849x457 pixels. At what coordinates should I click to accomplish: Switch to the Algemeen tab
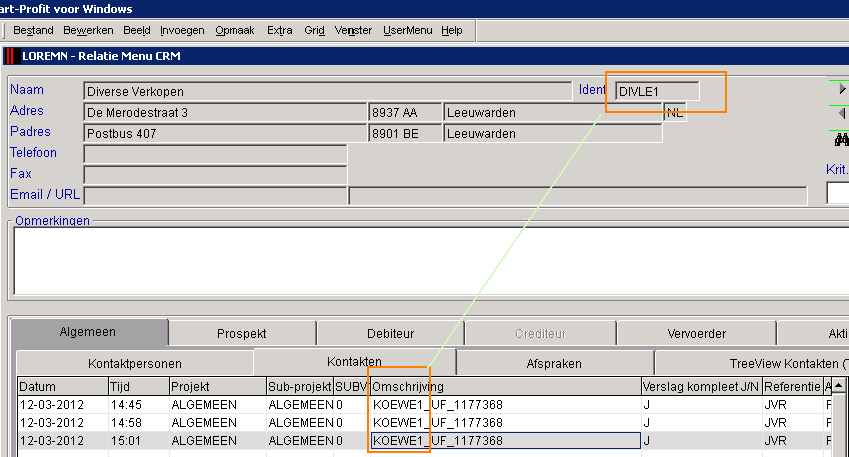tap(88, 332)
